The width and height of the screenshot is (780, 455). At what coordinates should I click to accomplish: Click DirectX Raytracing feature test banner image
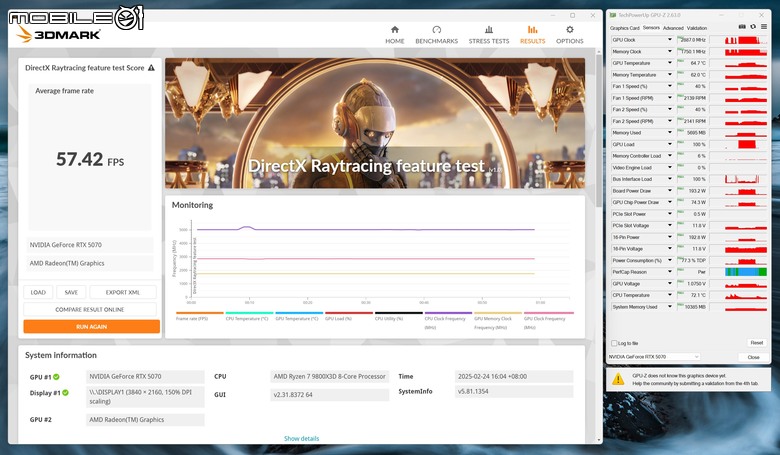point(375,123)
